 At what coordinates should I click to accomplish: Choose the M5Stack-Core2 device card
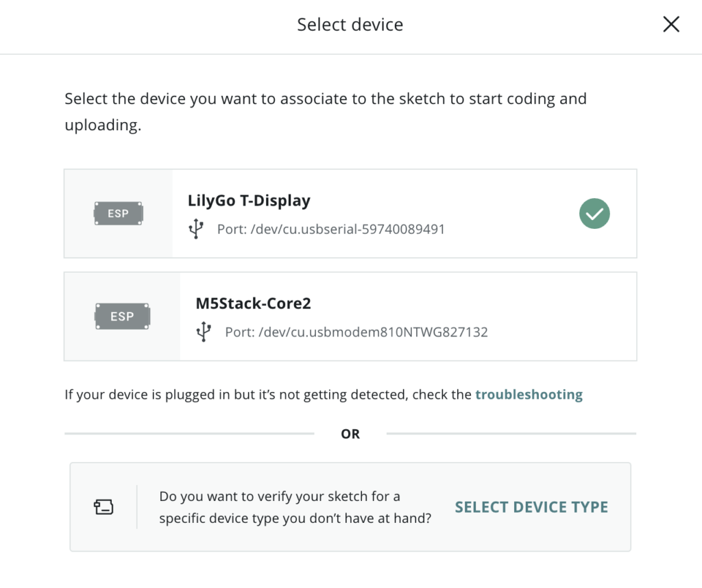click(x=350, y=317)
